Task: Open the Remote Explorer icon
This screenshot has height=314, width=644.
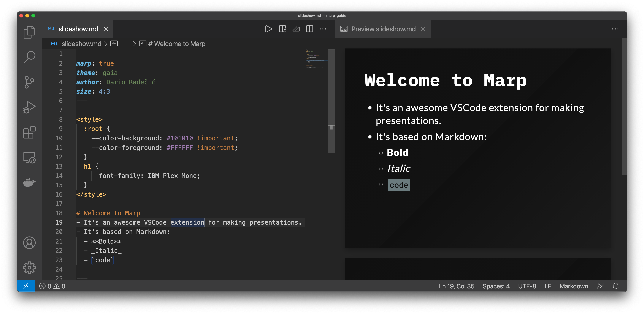Action: coord(29,157)
